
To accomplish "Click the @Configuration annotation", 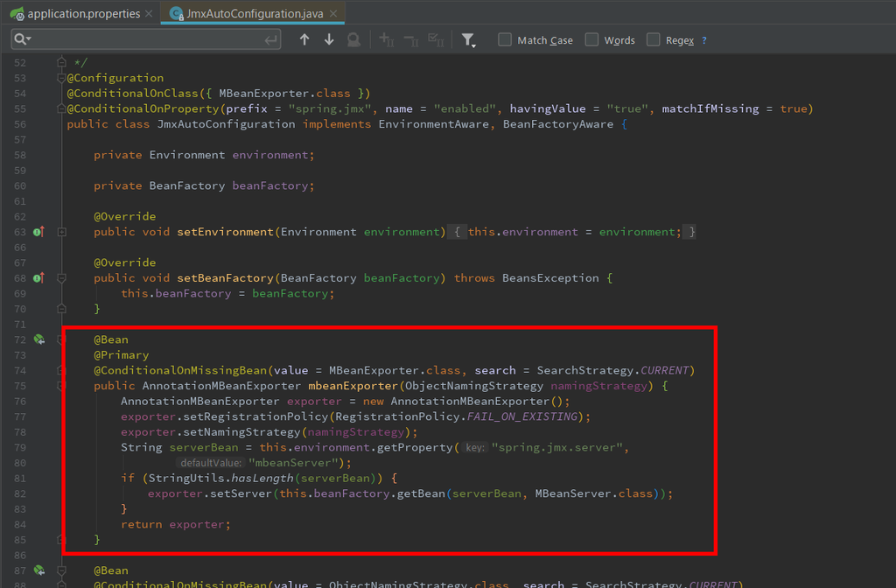I will click(x=115, y=78).
